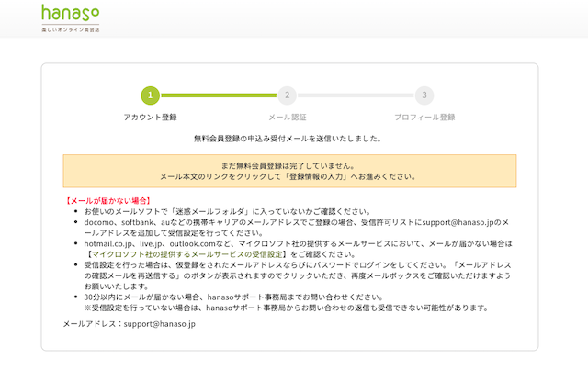
Task: Click the メール本文のリンクをクリックして instruction line
Action: point(288,176)
